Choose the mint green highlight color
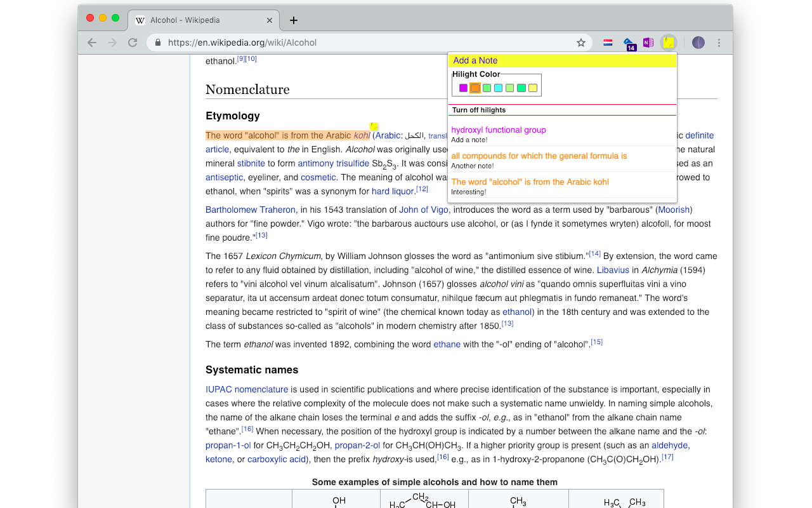Viewport: 812px width, 508px height. pos(521,88)
